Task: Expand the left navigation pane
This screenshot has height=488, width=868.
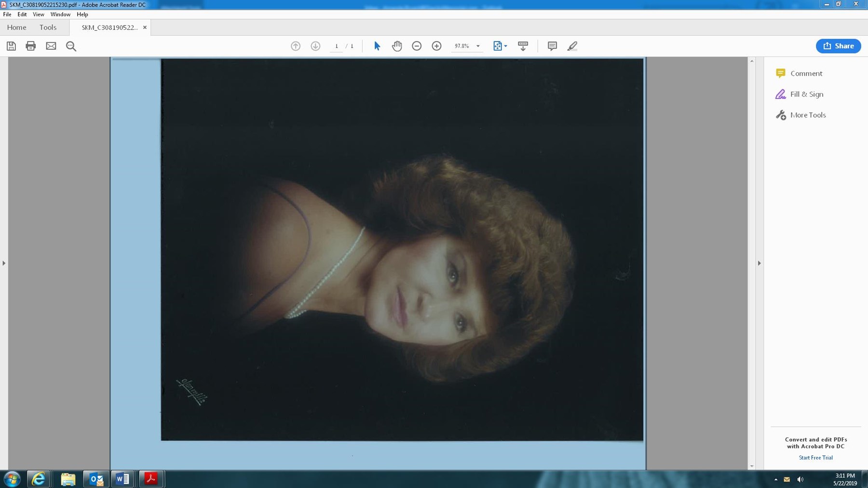Action: (4, 263)
